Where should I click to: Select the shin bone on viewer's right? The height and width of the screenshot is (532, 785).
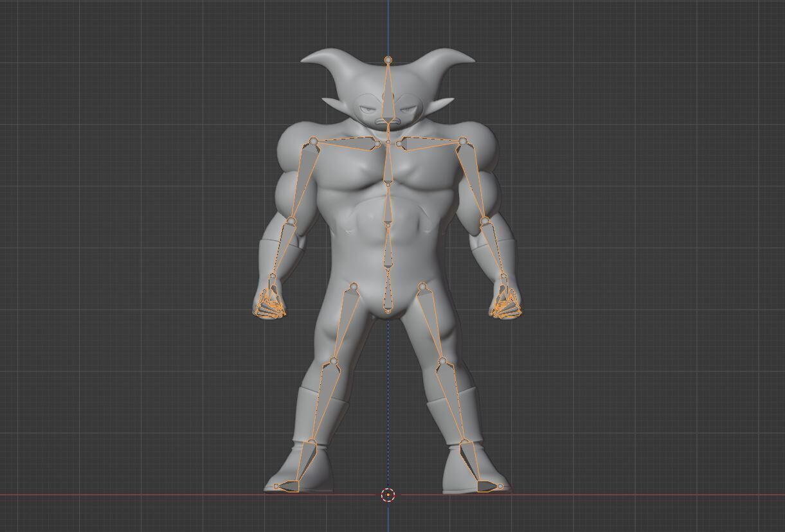[453, 402]
